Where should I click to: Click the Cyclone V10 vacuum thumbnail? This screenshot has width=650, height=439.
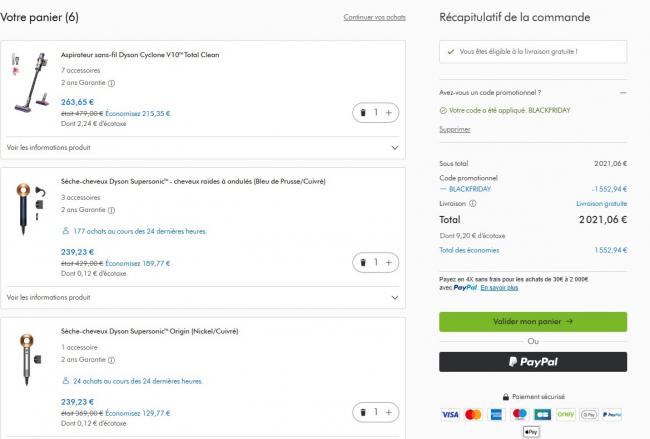(30, 82)
